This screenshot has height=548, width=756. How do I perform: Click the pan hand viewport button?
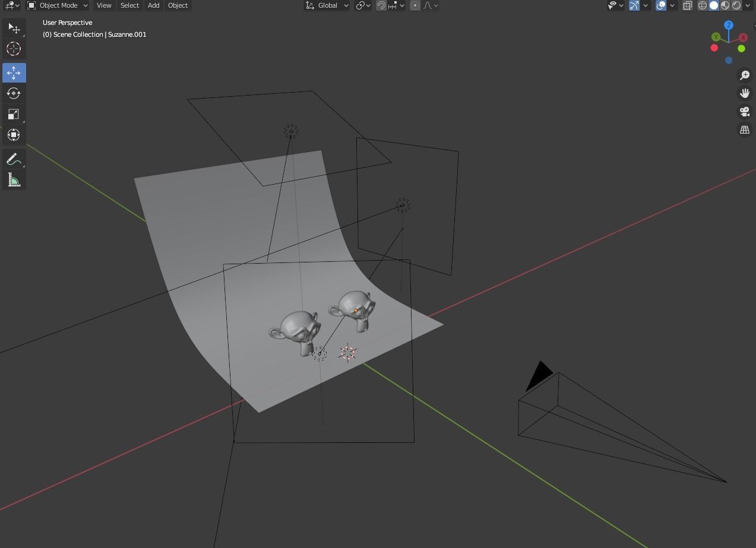tap(744, 93)
